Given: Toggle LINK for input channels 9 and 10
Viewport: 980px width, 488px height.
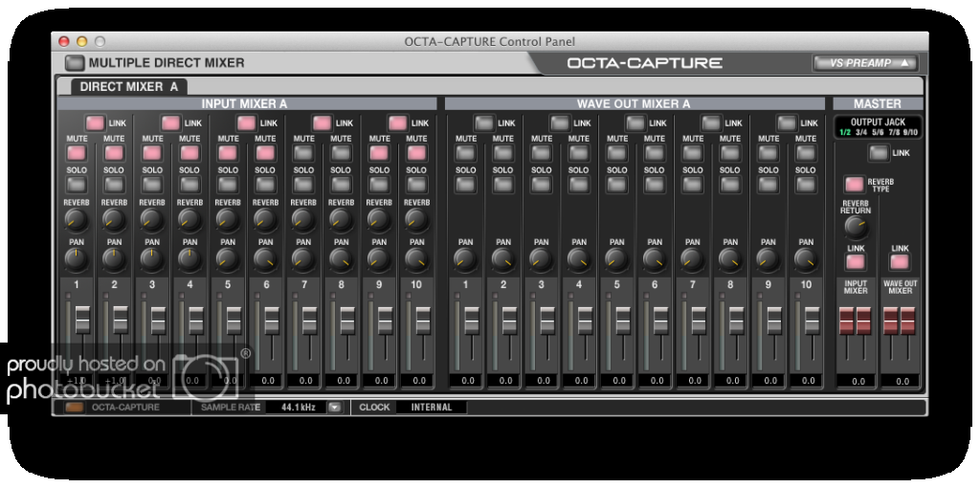Looking at the screenshot, I should (398, 123).
